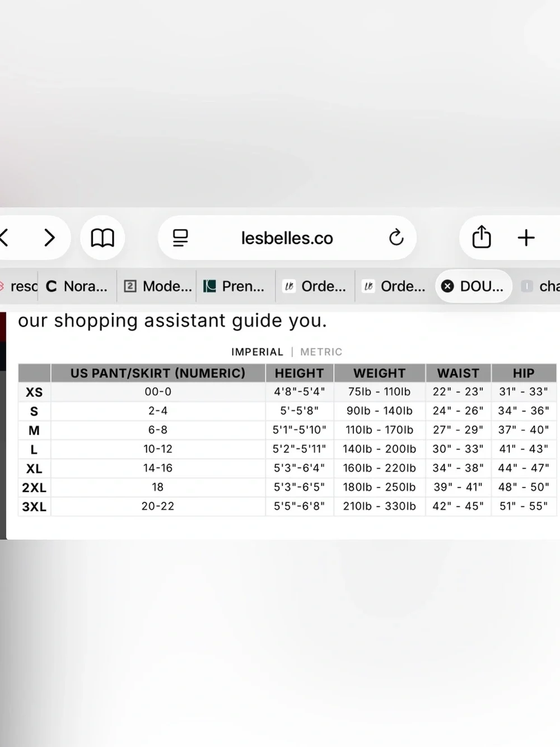Click the XS size row label
The height and width of the screenshot is (747, 560).
34,392
